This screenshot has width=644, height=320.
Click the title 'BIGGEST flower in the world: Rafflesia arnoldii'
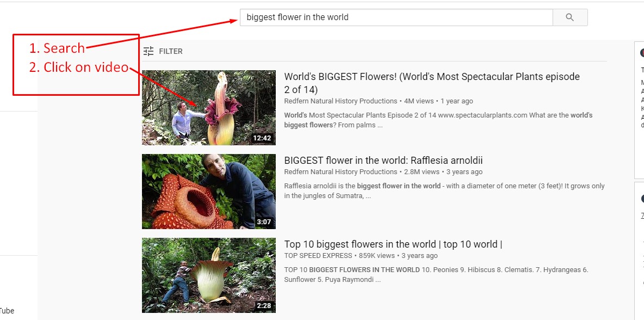pyautogui.click(x=383, y=161)
